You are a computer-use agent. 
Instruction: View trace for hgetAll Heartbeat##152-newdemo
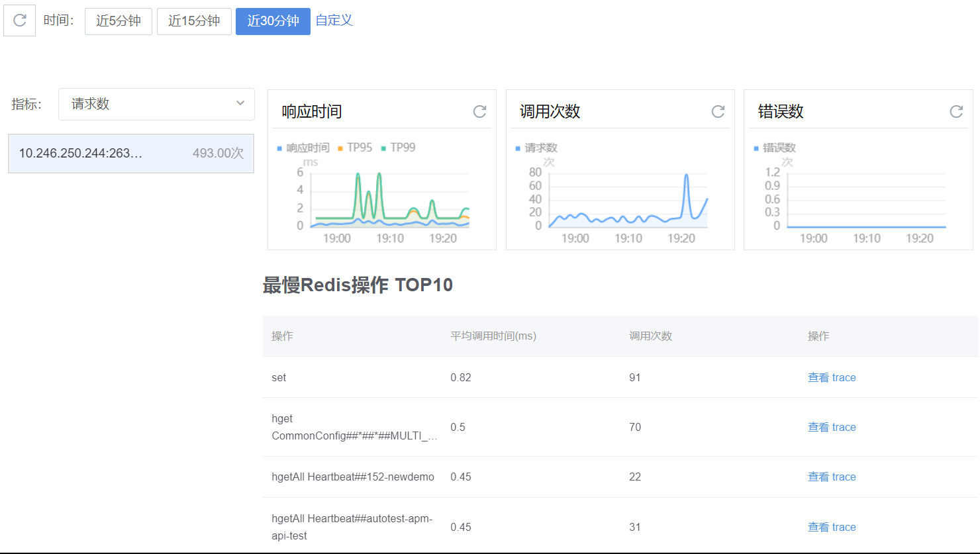point(832,477)
